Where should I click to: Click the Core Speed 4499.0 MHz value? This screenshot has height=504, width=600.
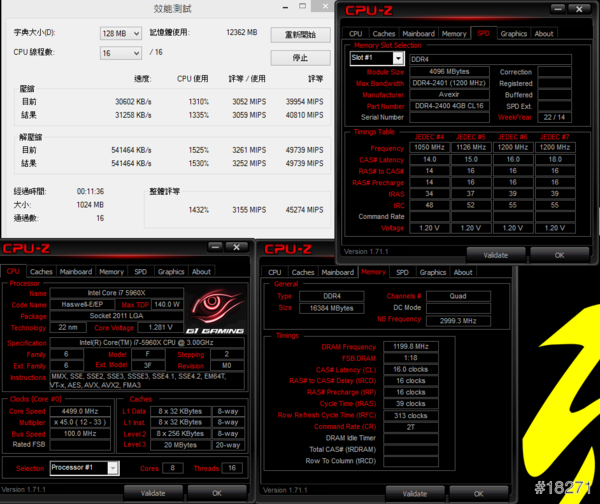(x=80, y=411)
